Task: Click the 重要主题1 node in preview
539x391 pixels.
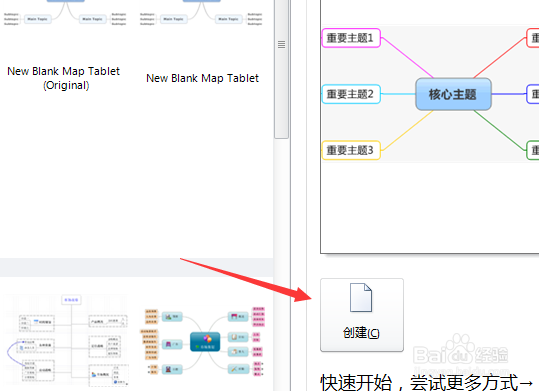Action: [x=351, y=38]
